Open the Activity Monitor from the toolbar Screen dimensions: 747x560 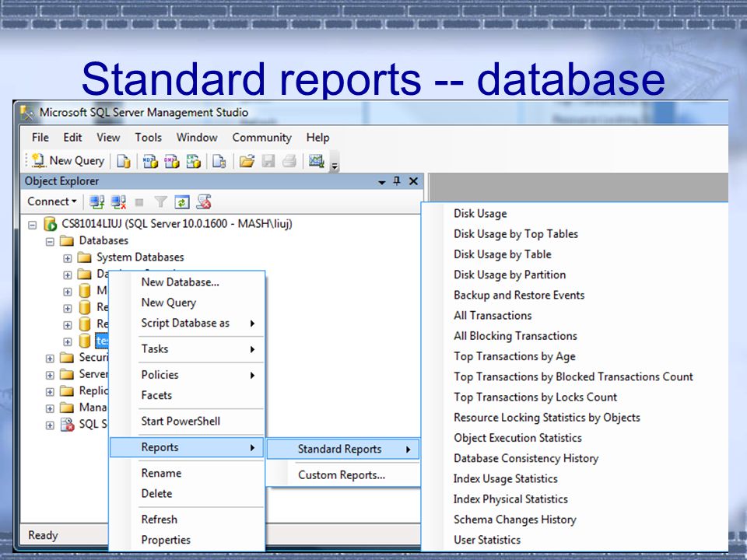coord(317,162)
